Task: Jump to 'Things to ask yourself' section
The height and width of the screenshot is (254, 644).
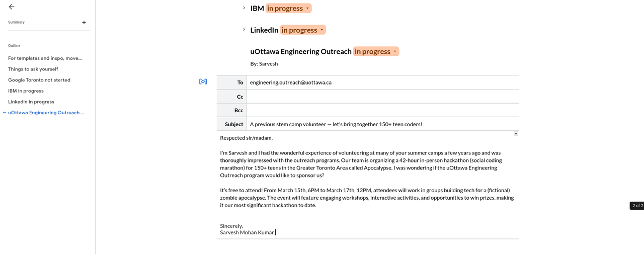Action: [33, 69]
